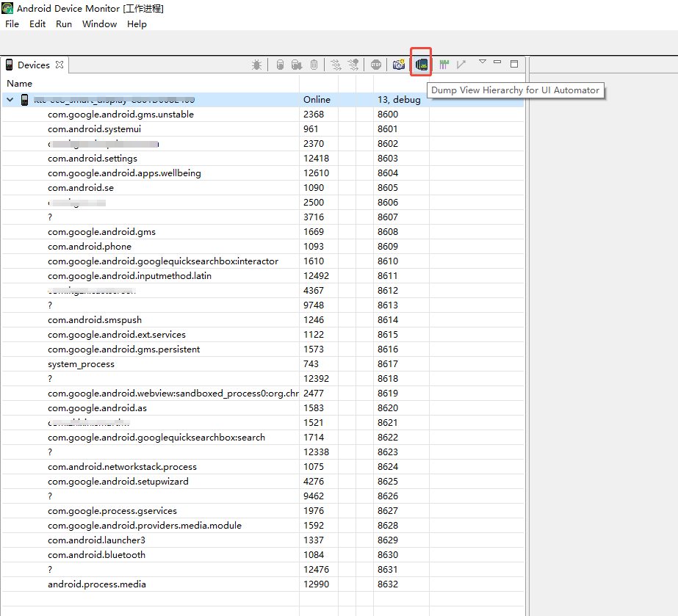Screen dimensions: 678x616
Task: Open Screen Capture with the camera icon
Action: pos(399,65)
